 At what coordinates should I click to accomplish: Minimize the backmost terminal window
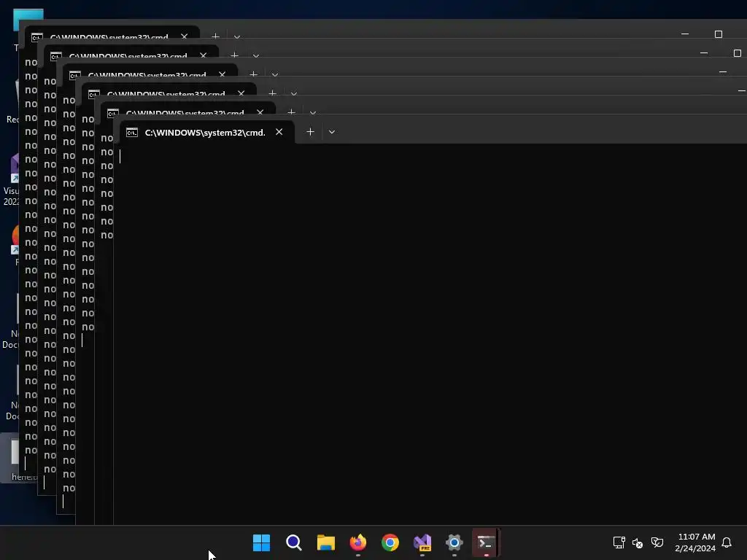[685, 34]
